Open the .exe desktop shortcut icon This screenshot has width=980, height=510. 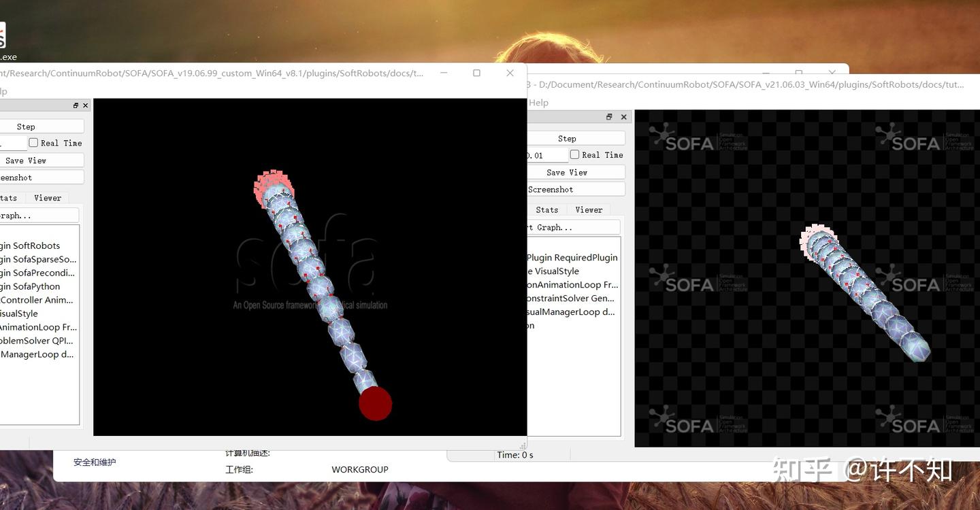3,35
